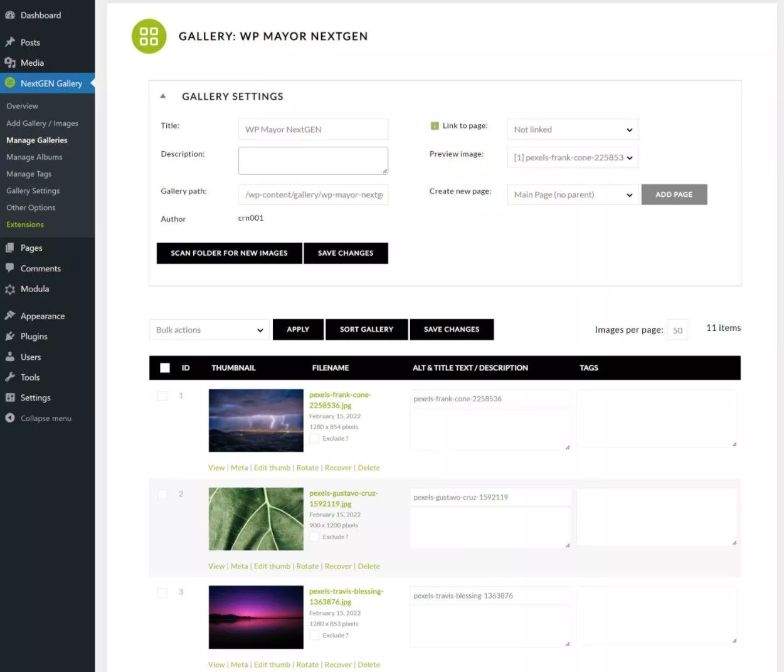Open pexels-gustavo-cruz-1592119.jpg filename link
This screenshot has height=672, width=784.
[344, 498]
